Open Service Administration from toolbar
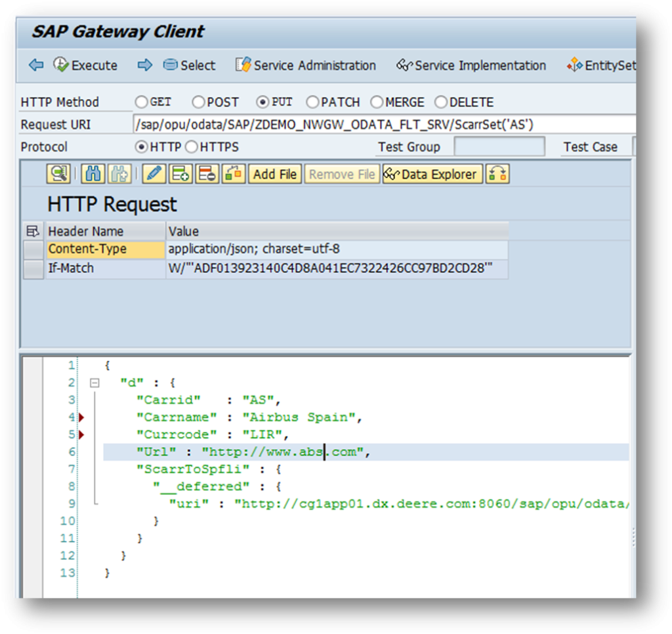The height and width of the screenshot is (634, 672). [x=306, y=65]
